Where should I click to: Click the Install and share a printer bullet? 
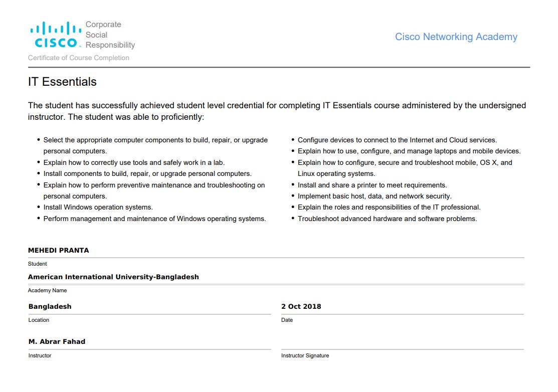372,185
